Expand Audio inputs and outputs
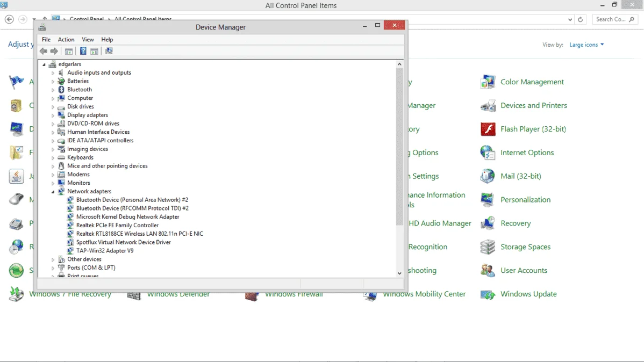 pyautogui.click(x=53, y=73)
